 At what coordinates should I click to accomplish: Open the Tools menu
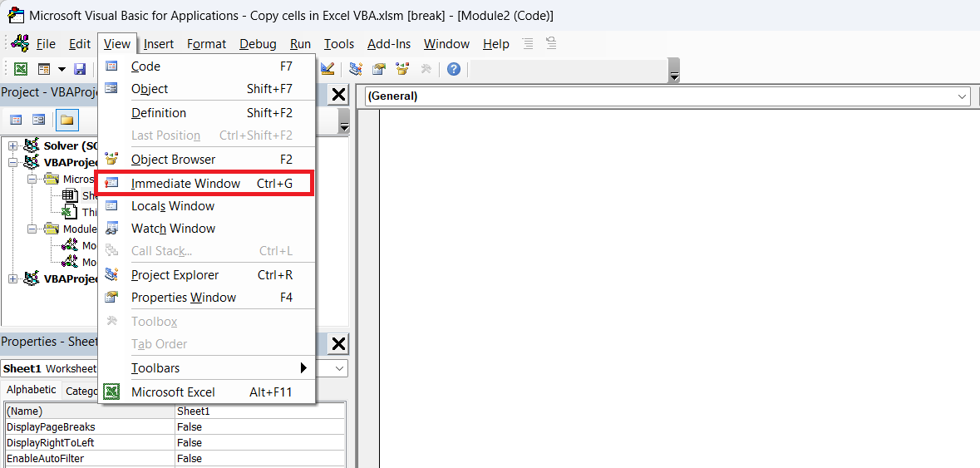[339, 44]
